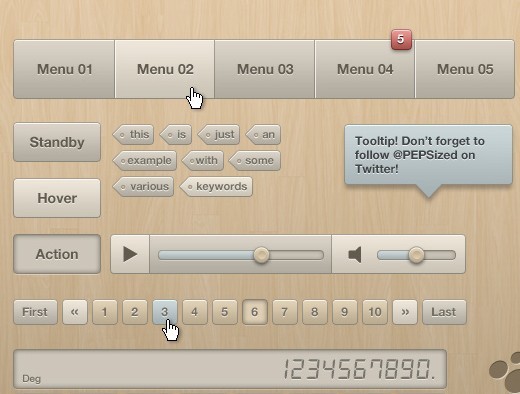Click the Action button
The image size is (520, 394).
coord(57,254)
